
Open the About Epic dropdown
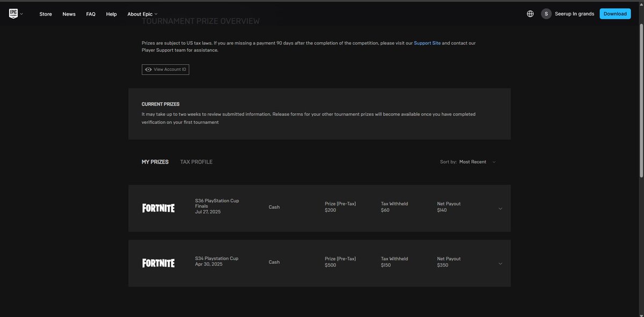point(142,14)
